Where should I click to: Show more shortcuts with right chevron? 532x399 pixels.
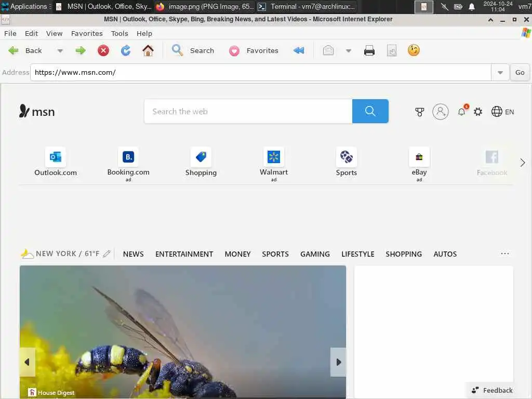[523, 163]
